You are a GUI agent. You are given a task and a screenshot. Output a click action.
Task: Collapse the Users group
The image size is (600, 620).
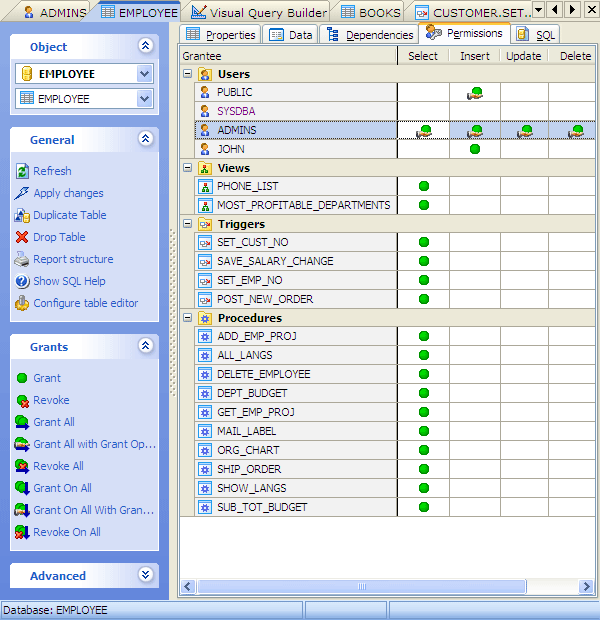coord(187,74)
